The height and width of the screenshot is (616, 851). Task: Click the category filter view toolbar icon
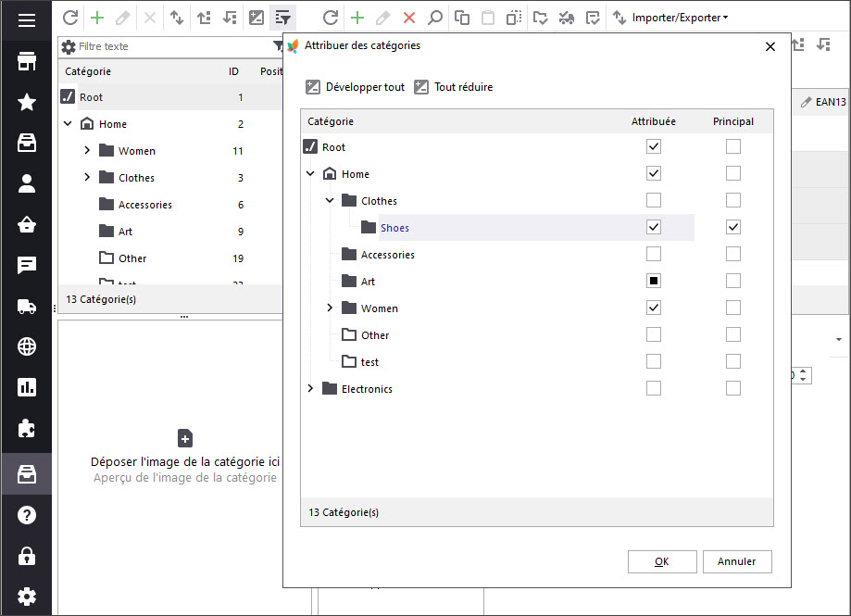282,18
